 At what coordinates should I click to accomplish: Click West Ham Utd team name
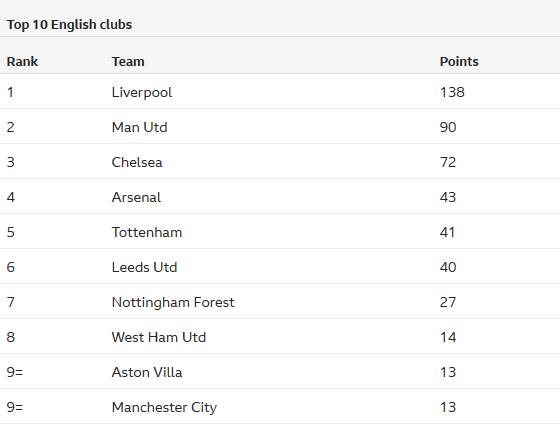click(x=159, y=337)
